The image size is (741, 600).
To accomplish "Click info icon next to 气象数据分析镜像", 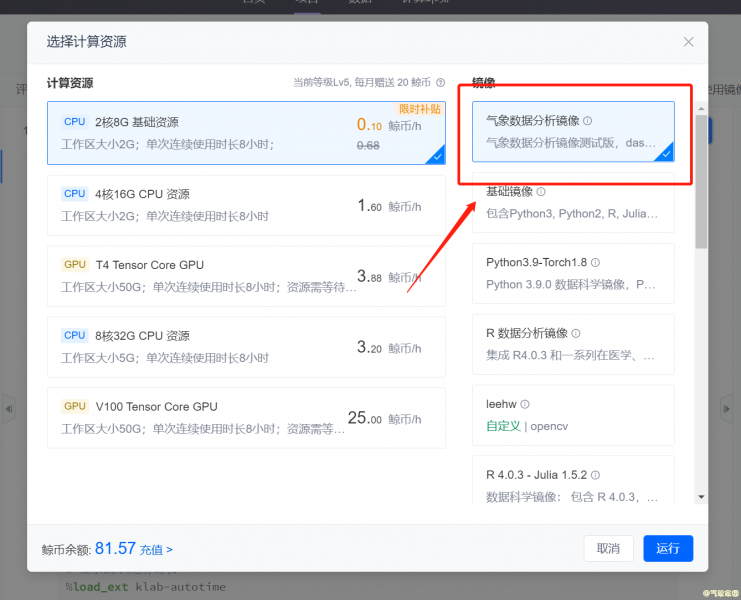I will pos(588,121).
